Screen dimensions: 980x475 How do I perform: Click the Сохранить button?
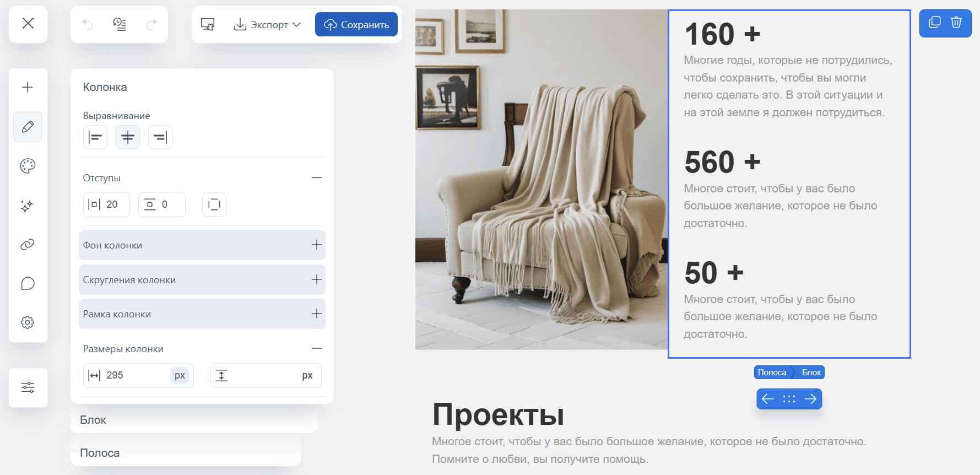click(x=356, y=25)
